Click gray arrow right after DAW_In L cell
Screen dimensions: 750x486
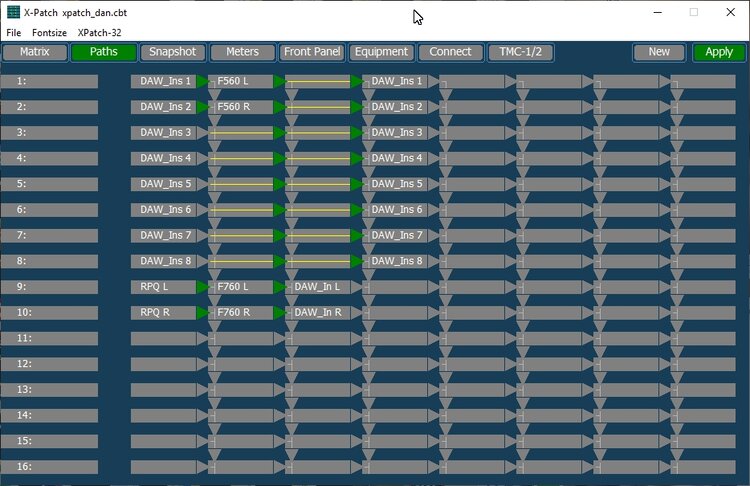point(356,287)
